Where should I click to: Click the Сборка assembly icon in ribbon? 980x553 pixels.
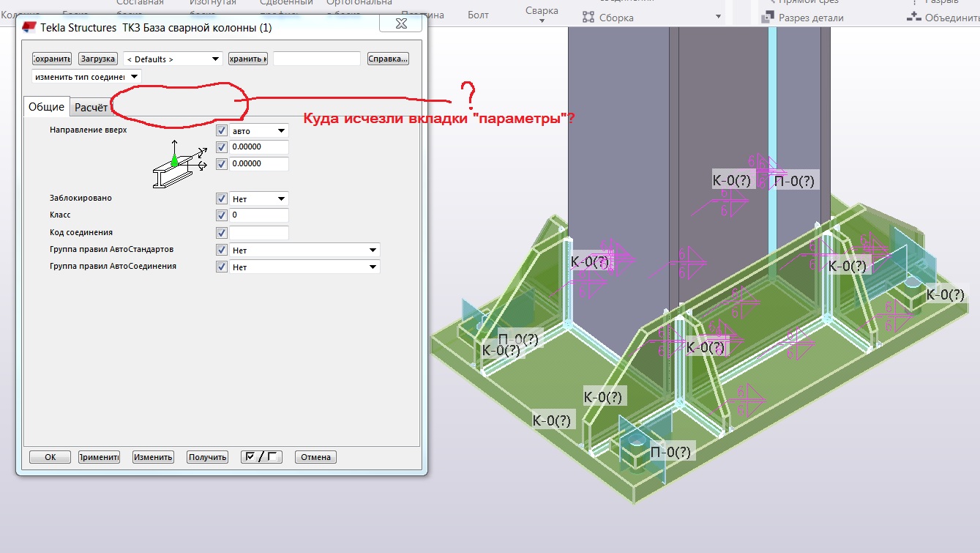(x=588, y=17)
